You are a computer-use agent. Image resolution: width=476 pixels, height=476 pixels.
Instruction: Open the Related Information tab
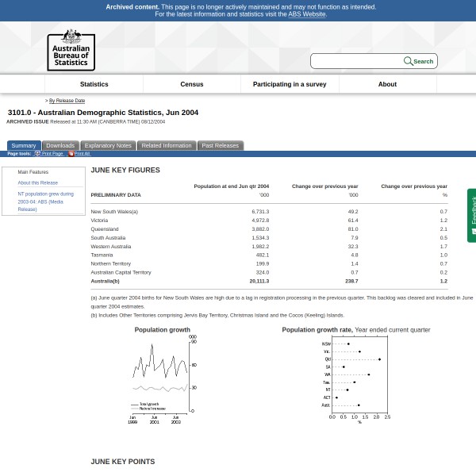pyautogui.click(x=167, y=145)
